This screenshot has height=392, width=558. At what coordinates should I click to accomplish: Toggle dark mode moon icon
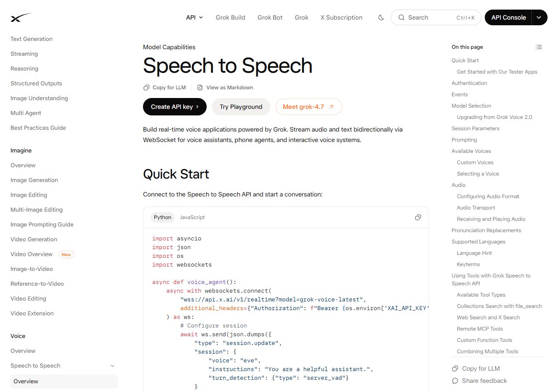click(x=381, y=17)
